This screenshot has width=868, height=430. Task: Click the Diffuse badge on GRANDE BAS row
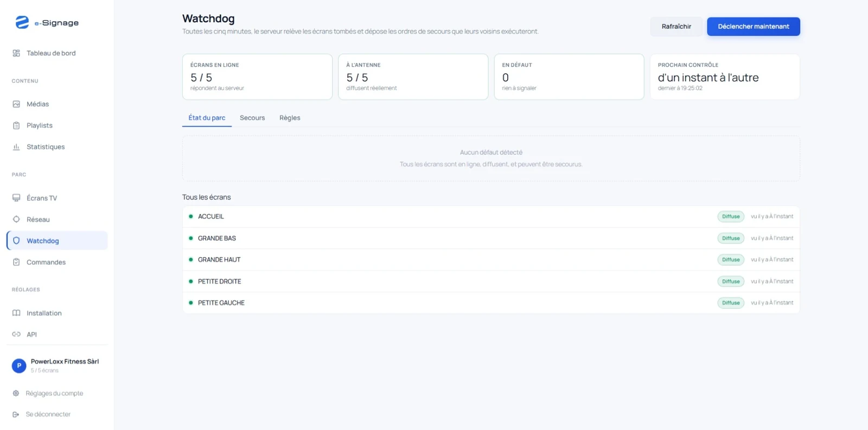731,238
